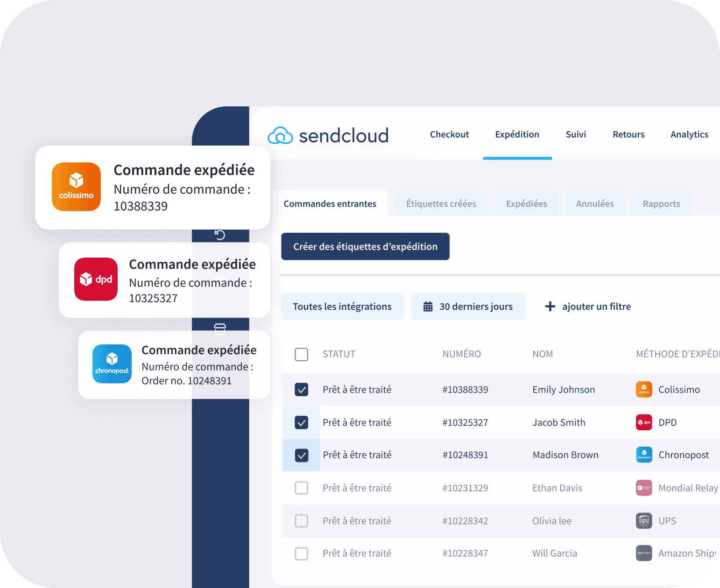Click customer name Jacob Smith

tap(559, 423)
